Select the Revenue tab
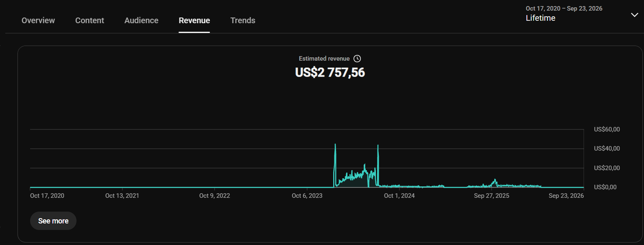The height and width of the screenshot is (245, 644). pos(194,20)
